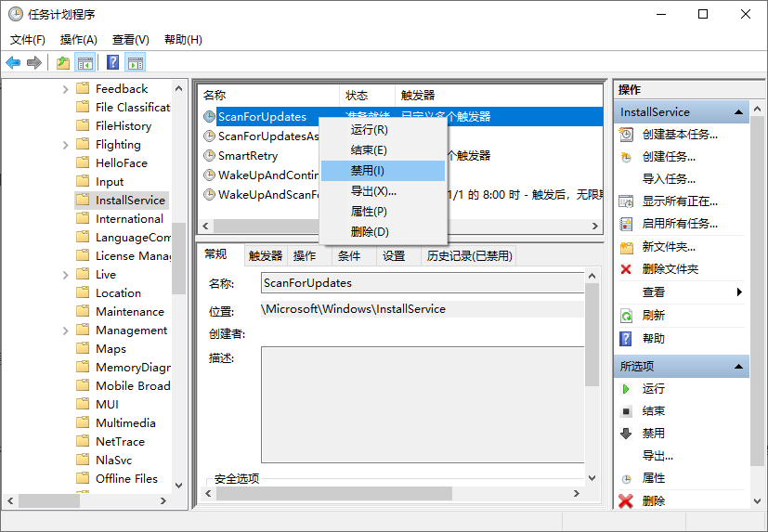Click the actions pane vertical scrollbar down arrow
Screen dimensions: 768x532
[x=757, y=501]
